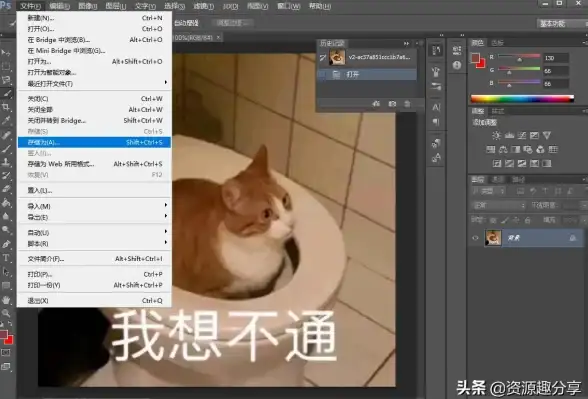Create new snapshot in History panel
Viewport: 588px width, 399px height.
[392, 104]
